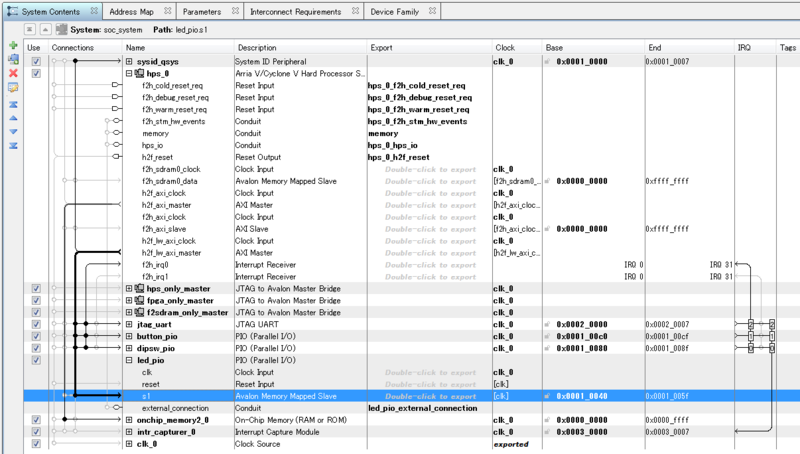Viewport: 800px width, 454px height.
Task: Click the lock icon beside base 0x0001_0000
Action: click(547, 61)
